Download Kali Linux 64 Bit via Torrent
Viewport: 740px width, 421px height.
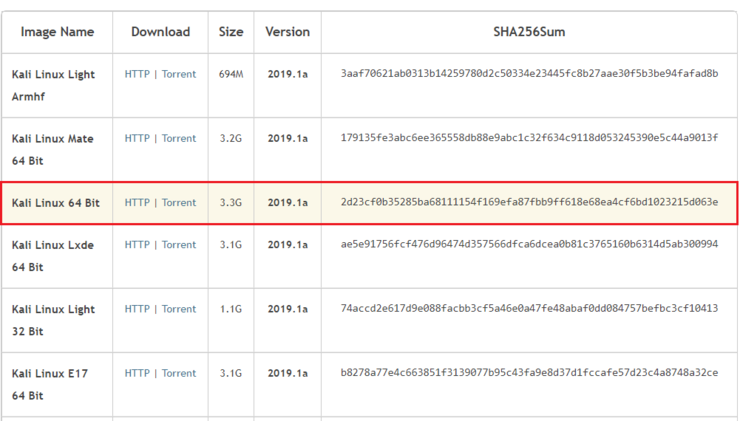pos(178,202)
